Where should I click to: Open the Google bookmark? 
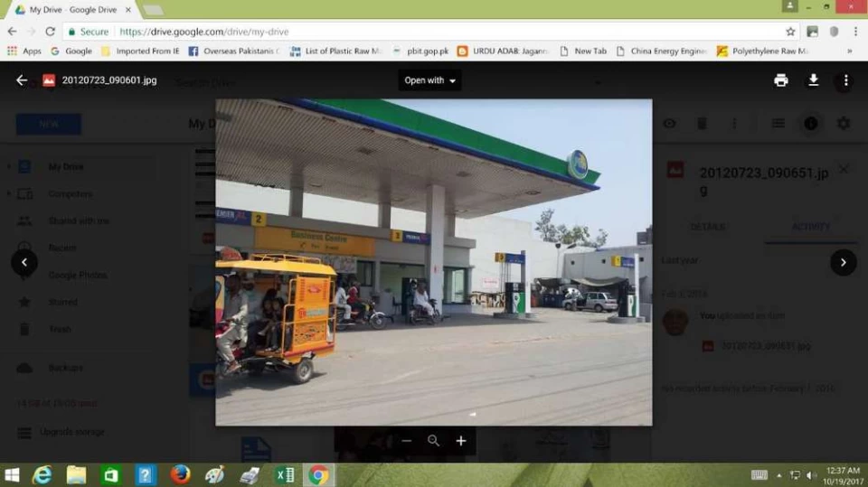pos(71,51)
